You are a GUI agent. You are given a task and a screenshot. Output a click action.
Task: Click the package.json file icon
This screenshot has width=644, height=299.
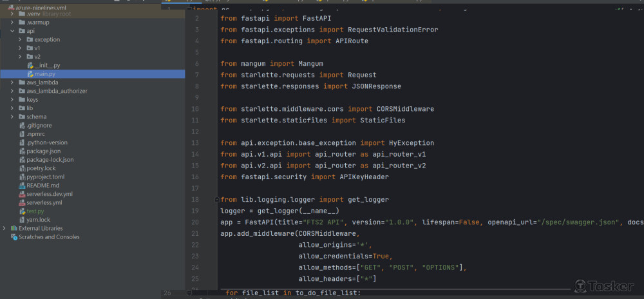click(x=22, y=151)
